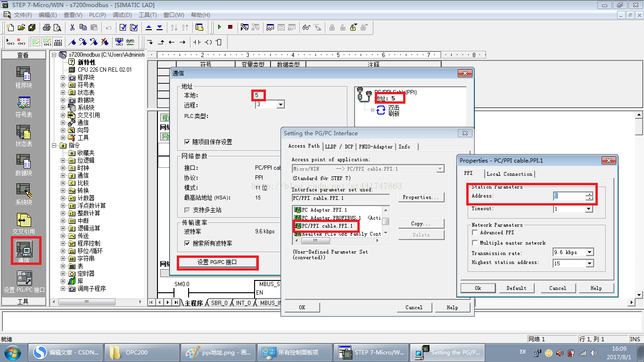
Task: Click Ok in the Properties dialog
Action: pyautogui.click(x=478, y=288)
